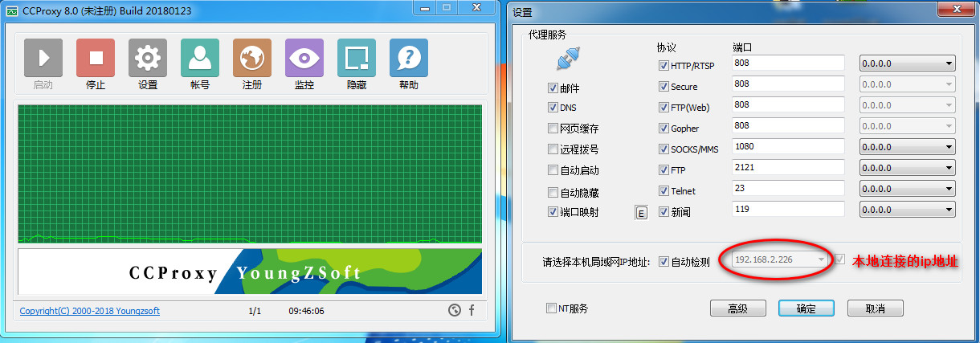Open the HTTP/RTSP bind address dropdown
This screenshot has width=980, height=343.
click(907, 63)
